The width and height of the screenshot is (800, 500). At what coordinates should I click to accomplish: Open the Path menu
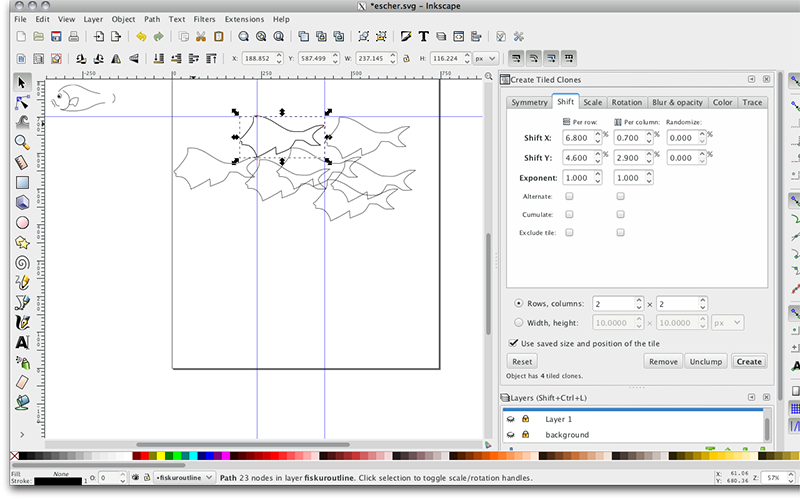(x=152, y=19)
